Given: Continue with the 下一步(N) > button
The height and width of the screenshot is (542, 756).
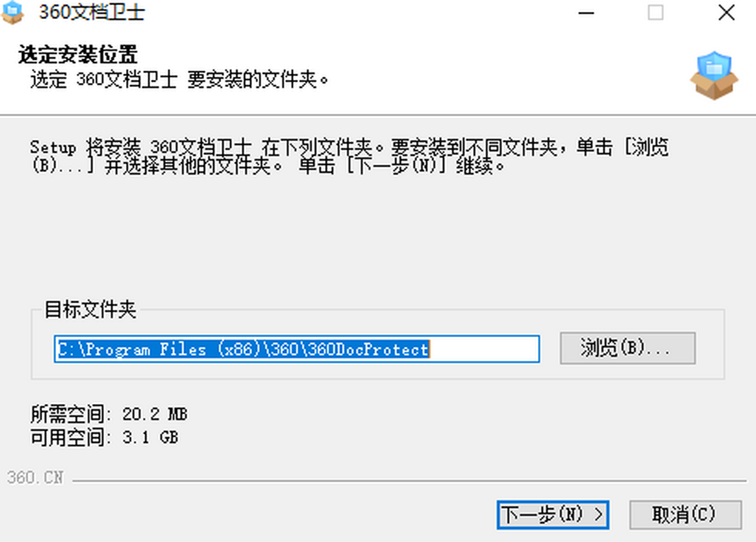Looking at the screenshot, I should [x=553, y=515].
